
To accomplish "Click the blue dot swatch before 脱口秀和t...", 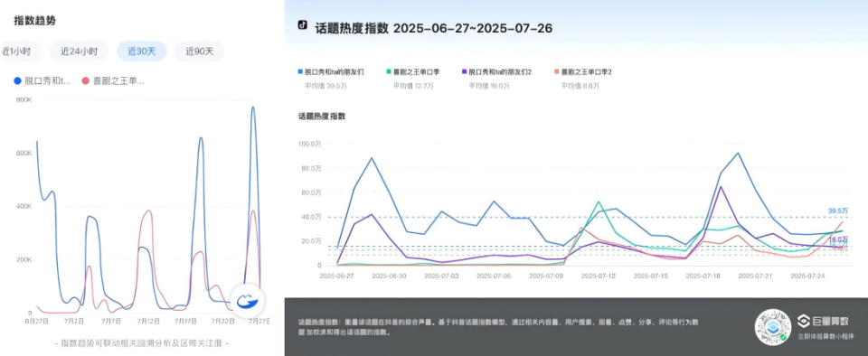I will pyautogui.click(x=18, y=80).
